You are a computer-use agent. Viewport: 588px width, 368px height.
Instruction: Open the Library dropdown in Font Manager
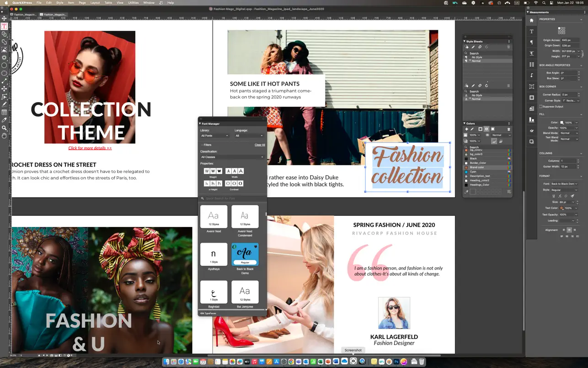214,135
